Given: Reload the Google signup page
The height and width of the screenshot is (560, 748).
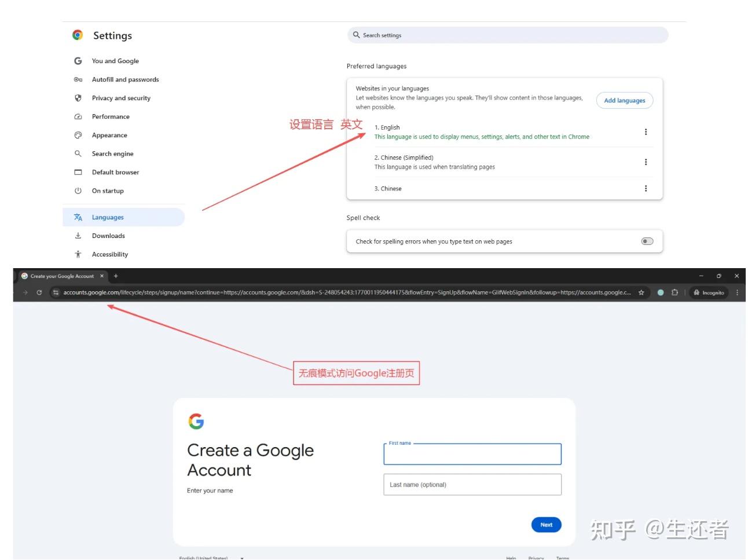Looking at the screenshot, I should pos(39,292).
